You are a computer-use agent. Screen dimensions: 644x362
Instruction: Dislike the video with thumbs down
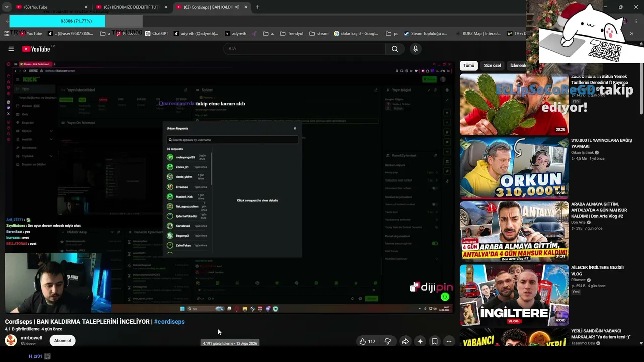pos(388,341)
